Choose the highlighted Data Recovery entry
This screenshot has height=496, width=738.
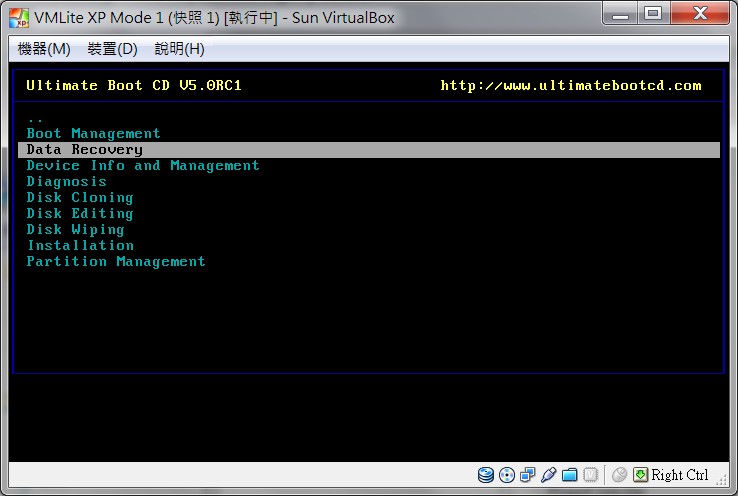369,150
